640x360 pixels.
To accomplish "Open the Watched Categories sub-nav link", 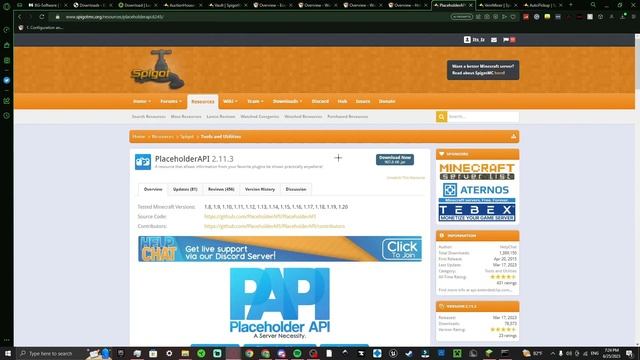I will point(260,117).
